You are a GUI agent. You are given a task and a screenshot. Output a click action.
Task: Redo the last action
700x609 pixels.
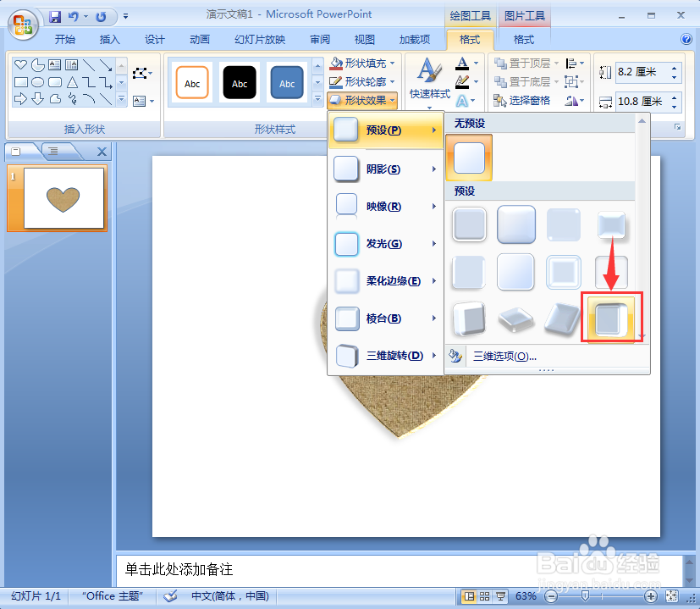coord(101,17)
